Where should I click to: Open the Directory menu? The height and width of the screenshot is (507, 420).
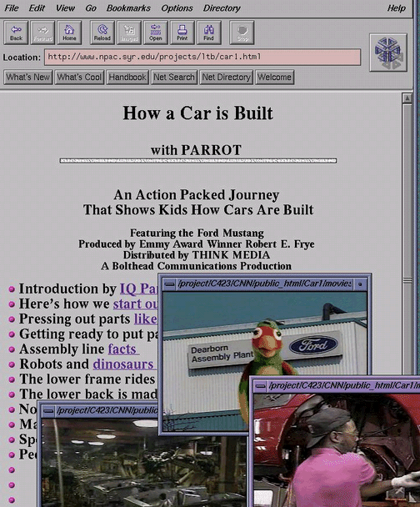222,8
